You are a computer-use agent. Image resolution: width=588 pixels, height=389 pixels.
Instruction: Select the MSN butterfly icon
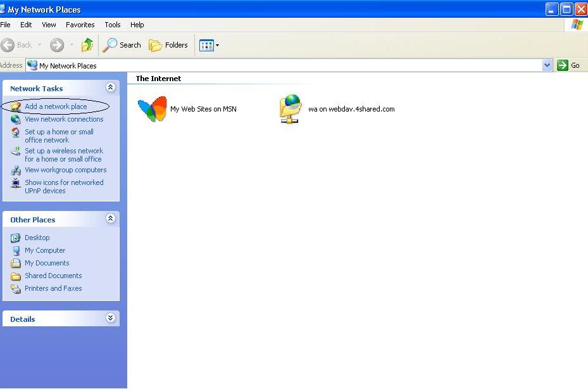(153, 109)
